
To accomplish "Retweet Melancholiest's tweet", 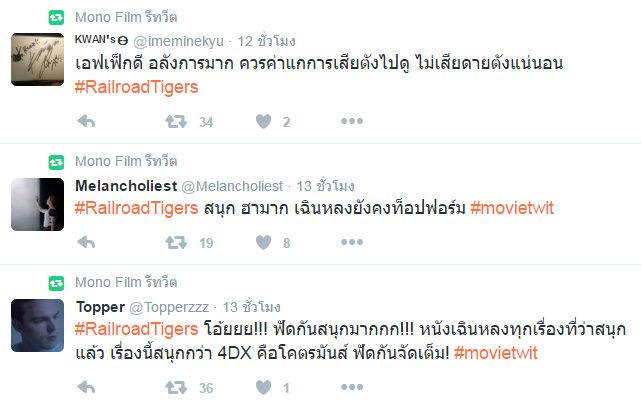I will click(176, 241).
